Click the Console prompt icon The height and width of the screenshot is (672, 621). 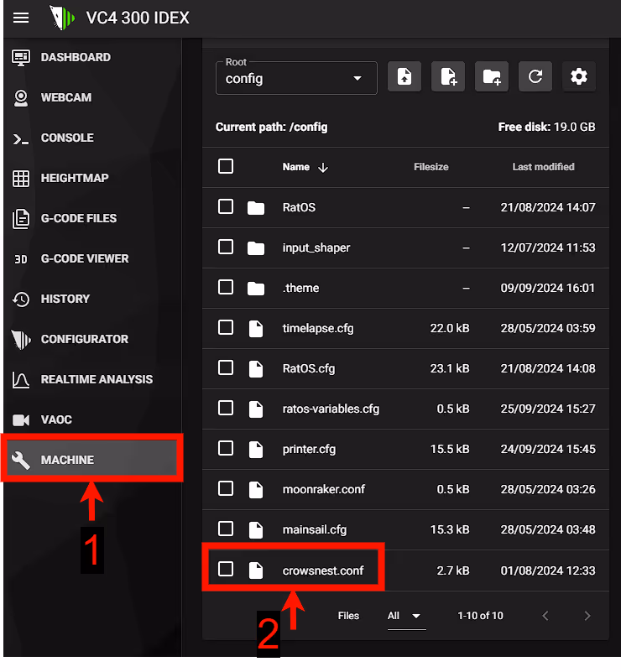coord(21,139)
